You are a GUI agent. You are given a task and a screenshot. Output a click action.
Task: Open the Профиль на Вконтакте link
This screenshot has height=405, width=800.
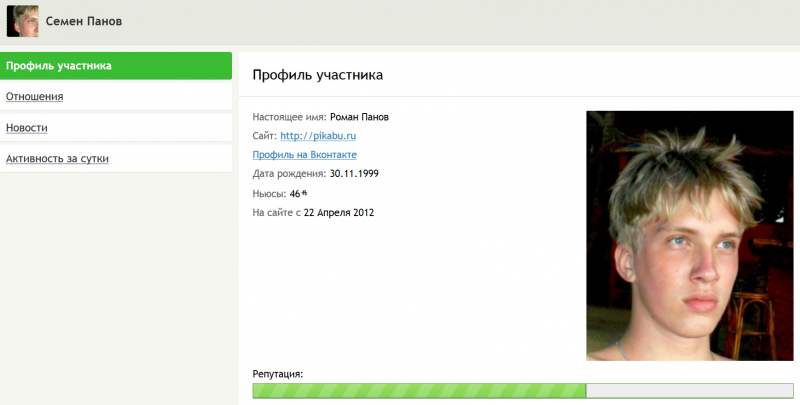(x=305, y=155)
